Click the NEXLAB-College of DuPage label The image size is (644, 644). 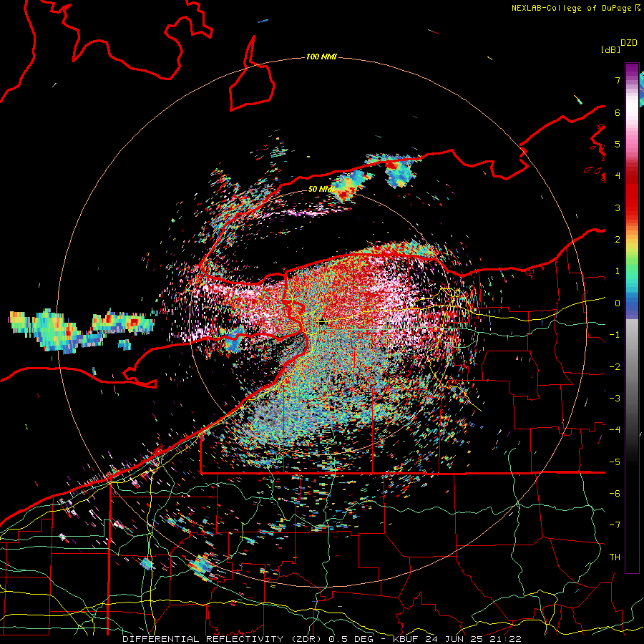(571, 8)
